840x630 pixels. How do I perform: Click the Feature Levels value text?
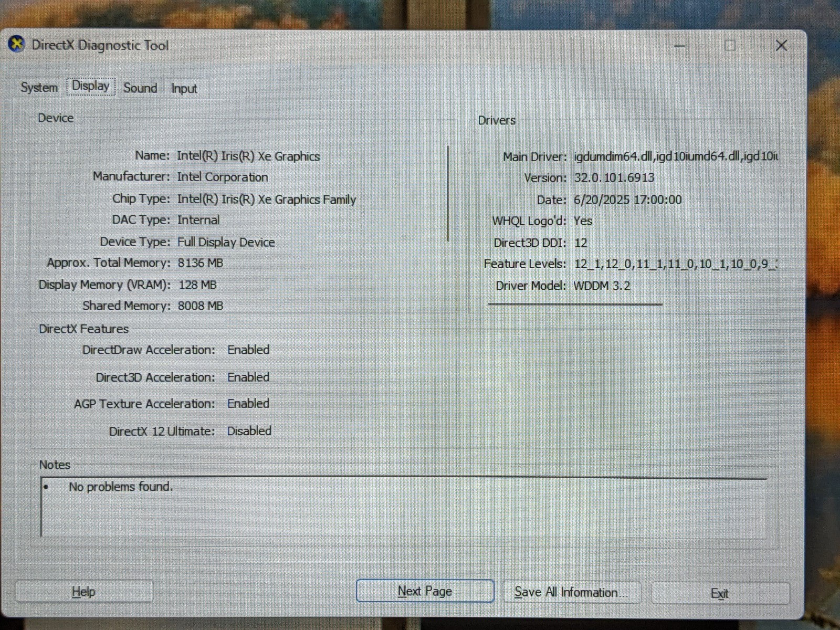pyautogui.click(x=675, y=264)
